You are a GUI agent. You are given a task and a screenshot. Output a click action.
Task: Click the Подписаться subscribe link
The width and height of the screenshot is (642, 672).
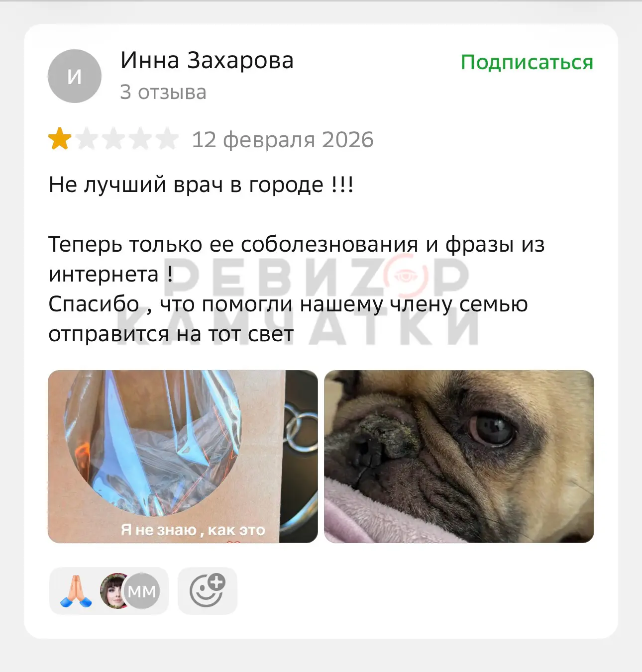pos(527,63)
